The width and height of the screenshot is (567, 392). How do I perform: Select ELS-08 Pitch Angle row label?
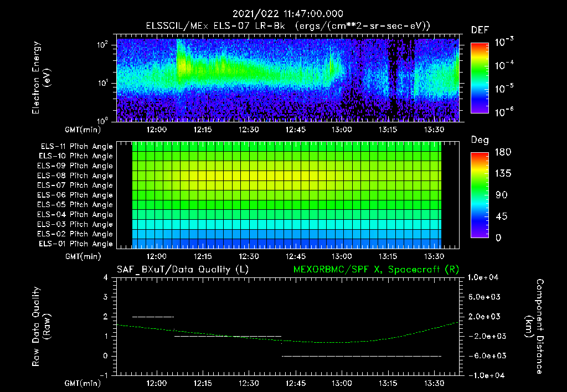pyautogui.click(x=75, y=176)
